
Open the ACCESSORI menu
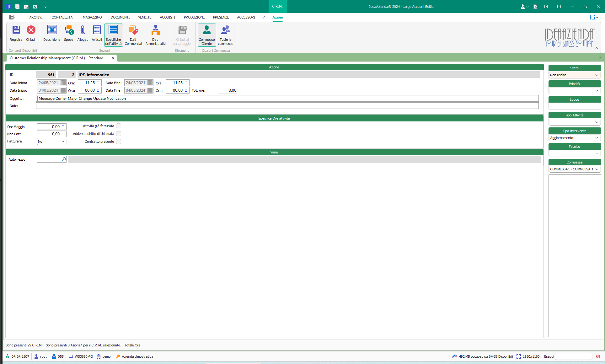pyautogui.click(x=246, y=17)
